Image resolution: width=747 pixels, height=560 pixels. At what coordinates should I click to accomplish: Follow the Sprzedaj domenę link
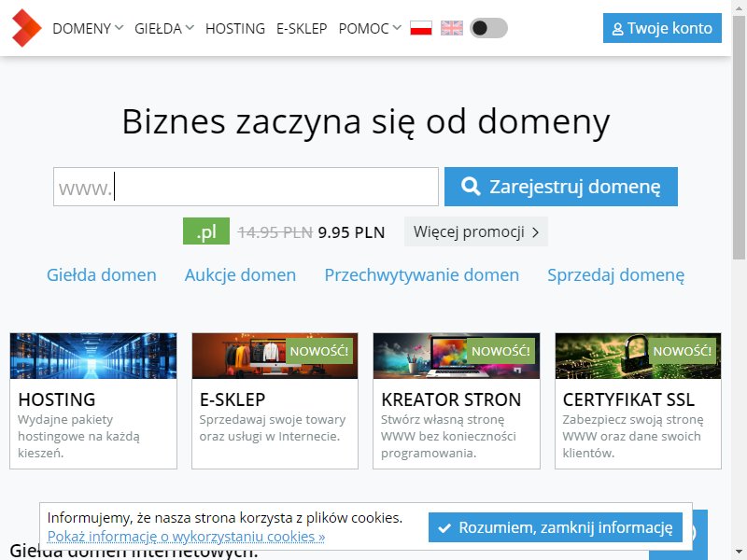pos(615,274)
